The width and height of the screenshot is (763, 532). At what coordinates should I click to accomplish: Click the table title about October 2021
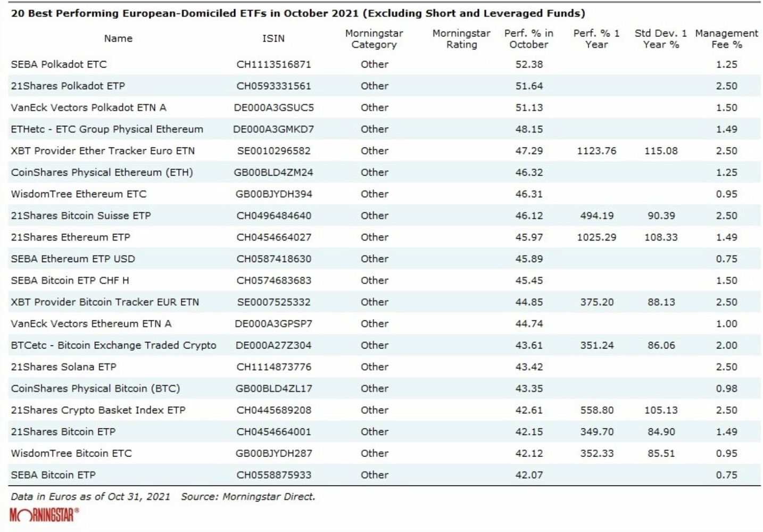pyautogui.click(x=297, y=13)
